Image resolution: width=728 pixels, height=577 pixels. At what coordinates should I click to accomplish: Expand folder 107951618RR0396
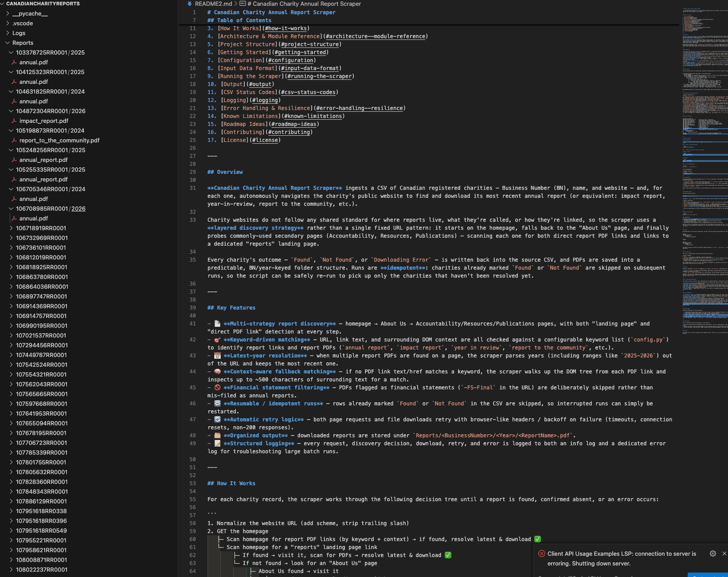[x=11, y=521]
